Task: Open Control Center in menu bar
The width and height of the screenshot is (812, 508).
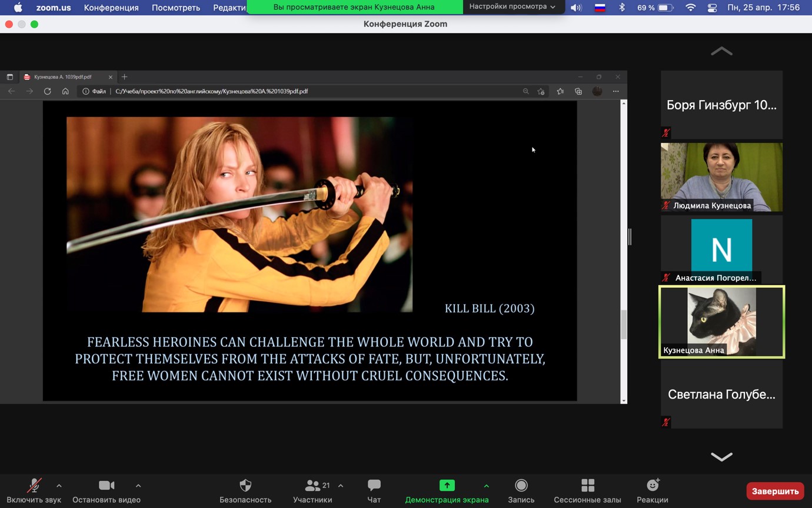Action: point(712,7)
